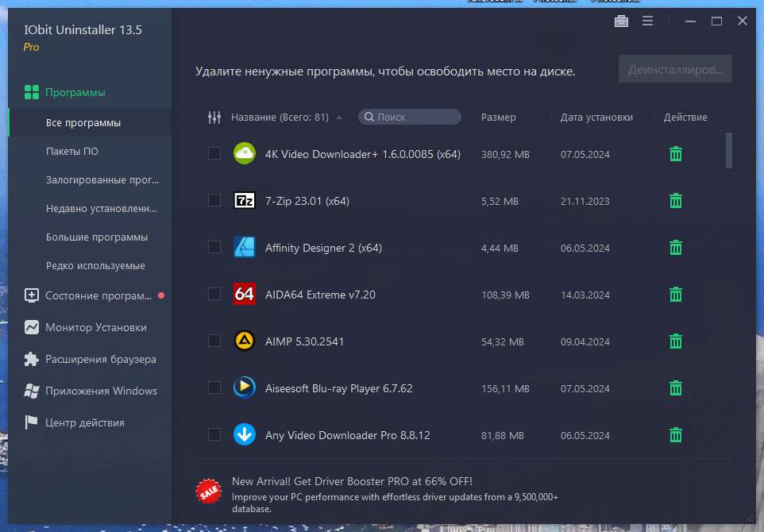Click the trash icon for 7-Zip 23.01

point(675,201)
